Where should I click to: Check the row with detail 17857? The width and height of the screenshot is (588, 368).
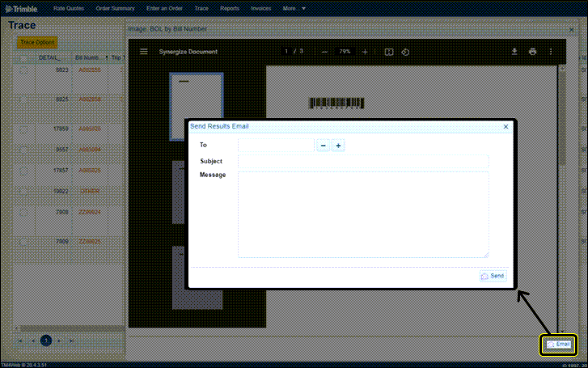(23, 171)
